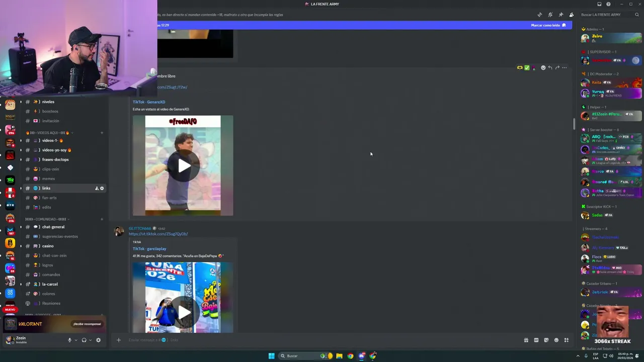Click plus attachment button in message bar
The height and width of the screenshot is (362, 644).
tap(119, 340)
